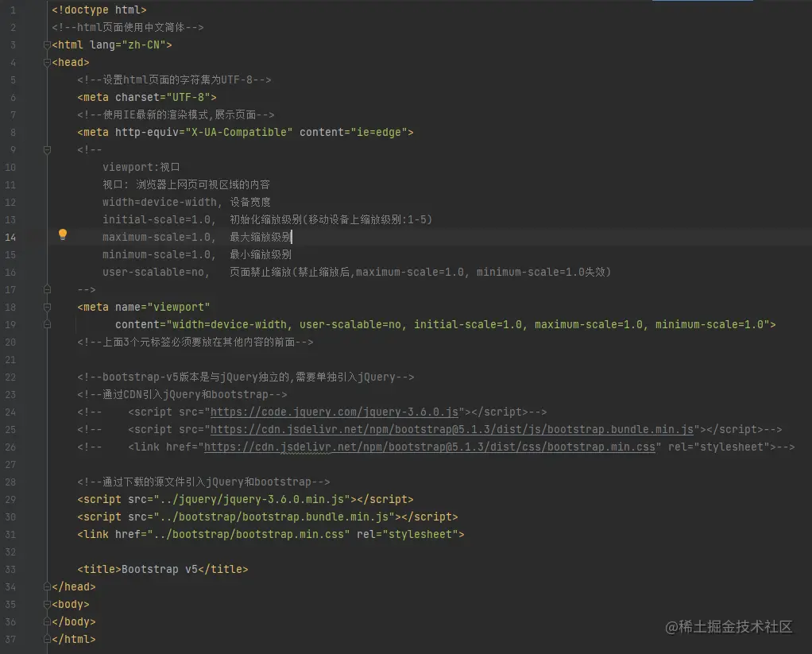Click the name="viewport" attribute
This screenshot has height=654, width=812.
(163, 307)
